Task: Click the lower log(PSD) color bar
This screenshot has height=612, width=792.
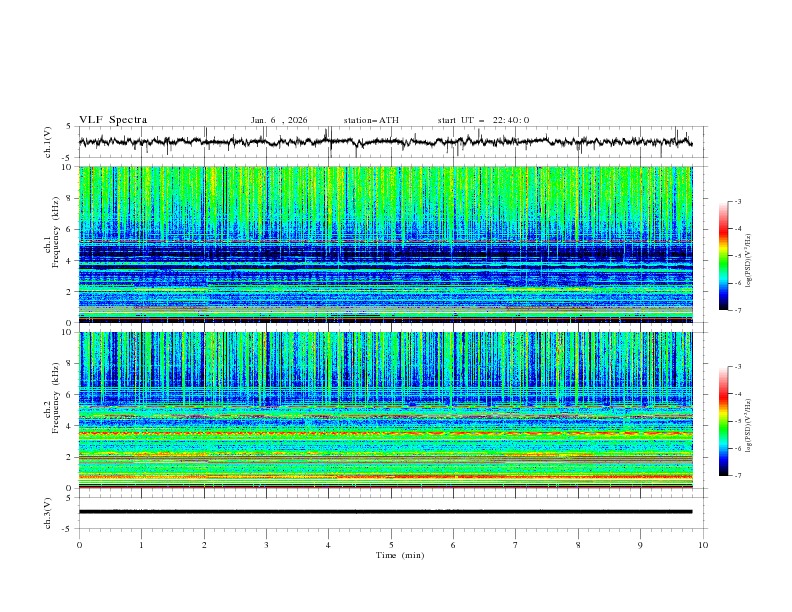Action: 724,421
